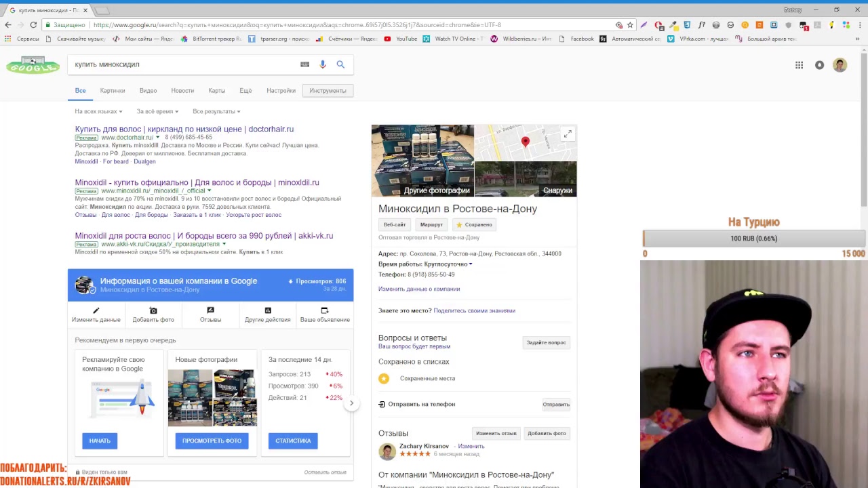Viewport: 868px width, 488px height.
Task: Expand 'Круглосуточно' working hours
Action: [x=448, y=264]
